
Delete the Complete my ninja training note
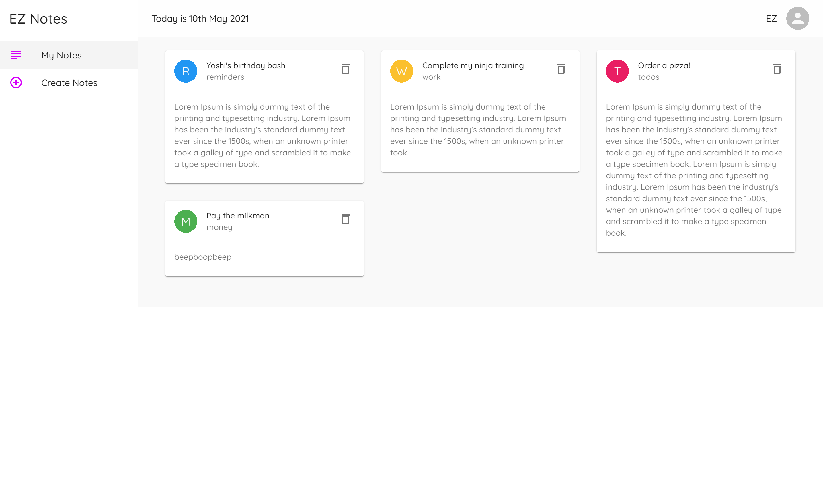[561, 69]
